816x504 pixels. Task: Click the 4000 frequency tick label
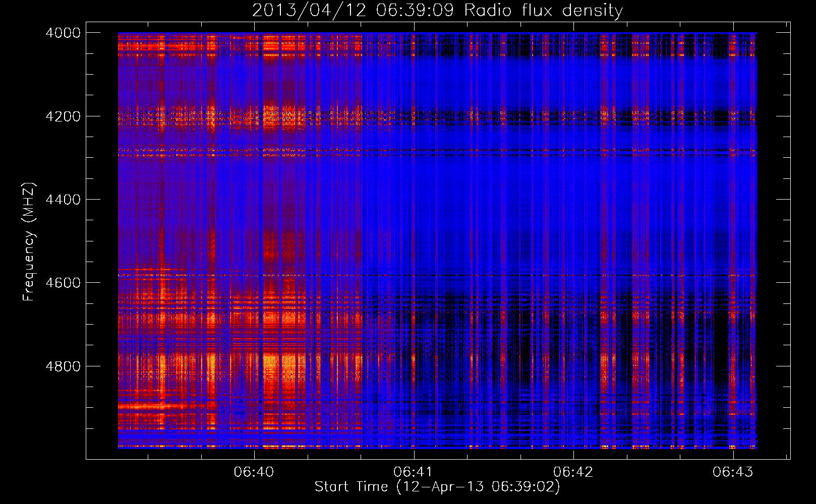[63, 33]
